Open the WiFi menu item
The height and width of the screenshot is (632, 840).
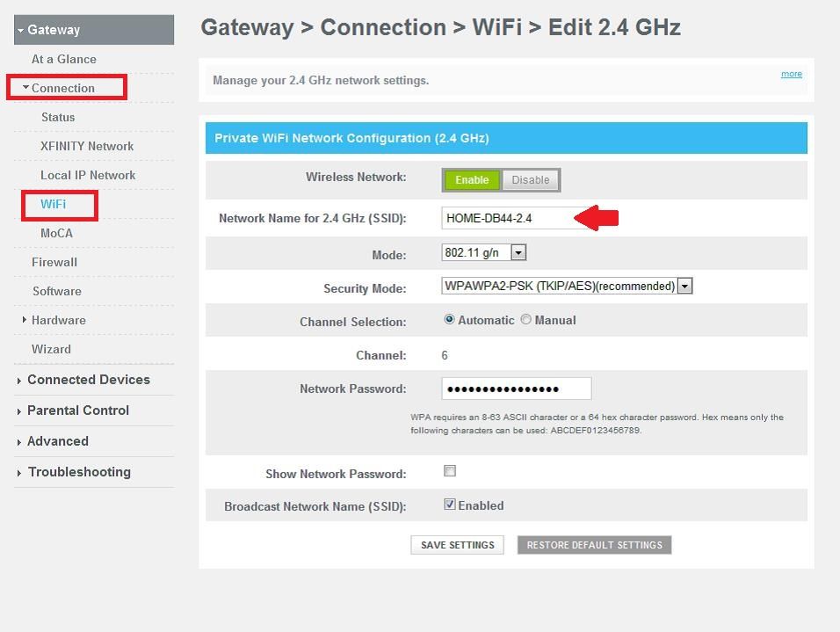point(54,204)
